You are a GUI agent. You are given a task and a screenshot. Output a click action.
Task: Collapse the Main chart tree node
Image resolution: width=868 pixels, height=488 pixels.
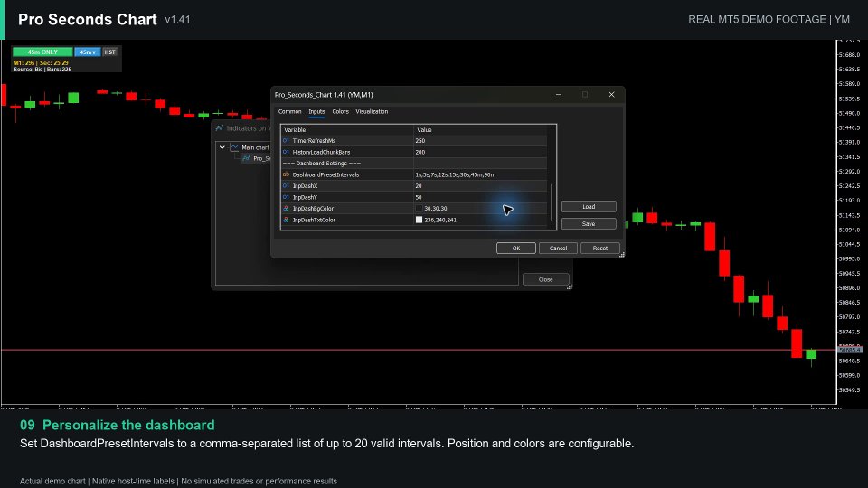(x=222, y=147)
